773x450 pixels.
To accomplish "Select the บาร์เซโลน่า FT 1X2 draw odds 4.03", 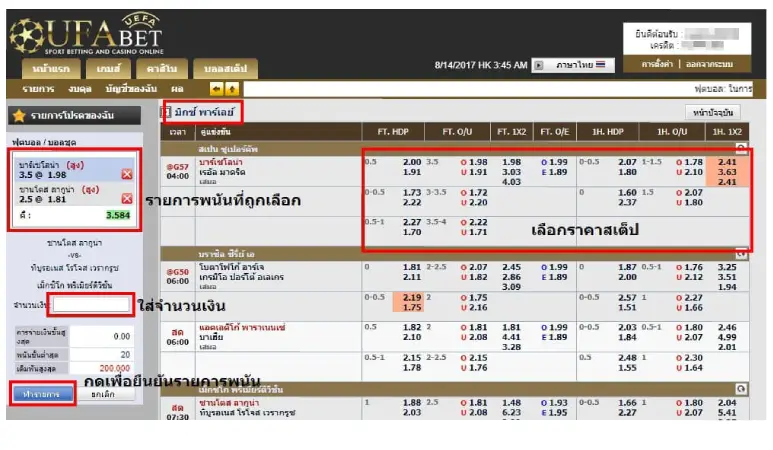I will point(512,182).
